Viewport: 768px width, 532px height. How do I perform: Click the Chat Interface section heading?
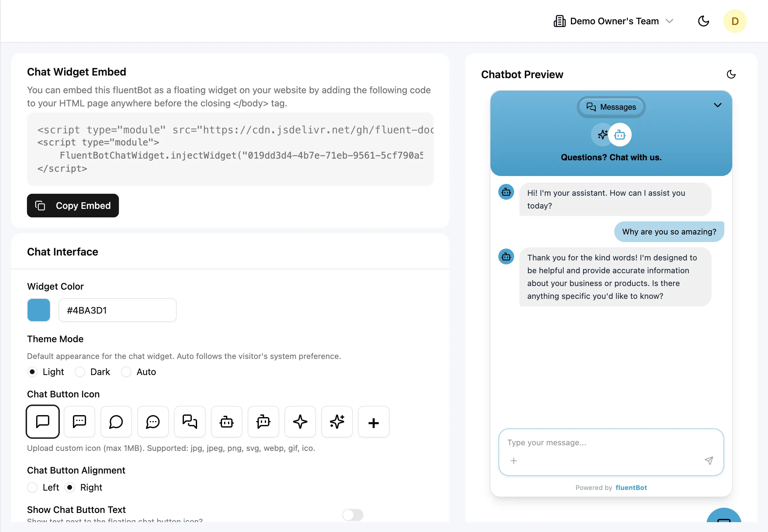tap(62, 252)
